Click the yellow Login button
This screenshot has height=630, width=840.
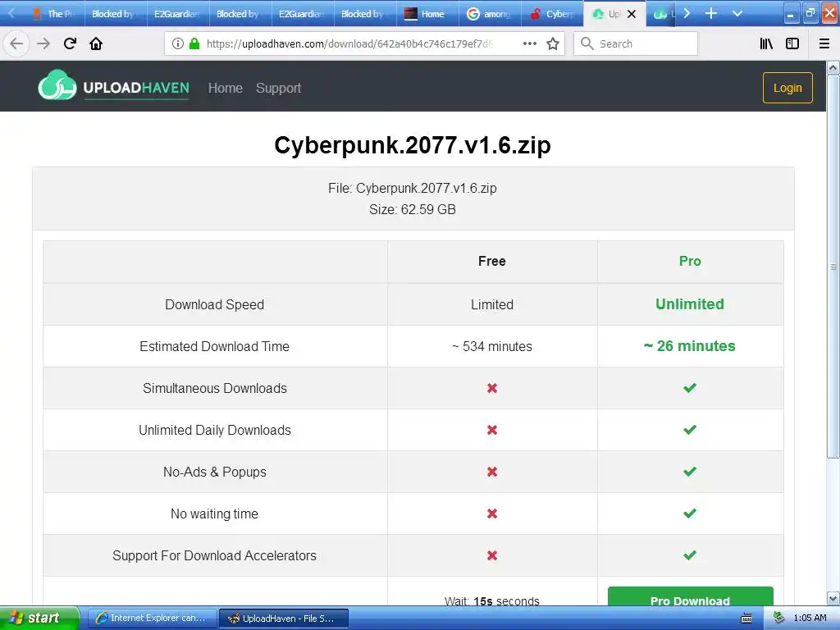(787, 88)
